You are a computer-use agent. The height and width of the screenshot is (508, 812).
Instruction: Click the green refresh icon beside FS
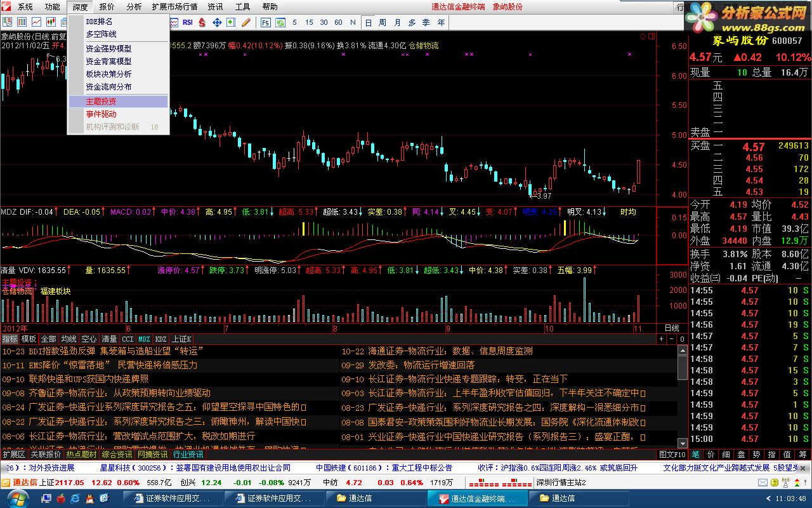280,22
